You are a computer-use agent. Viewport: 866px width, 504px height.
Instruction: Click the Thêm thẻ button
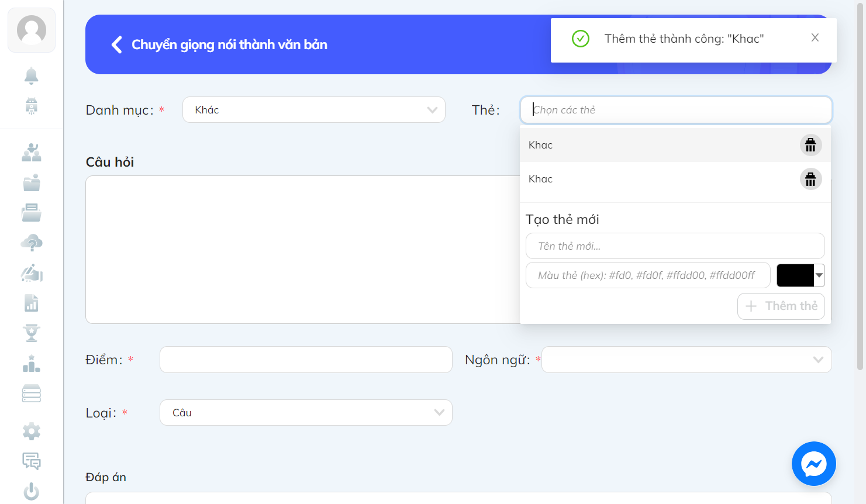click(781, 306)
